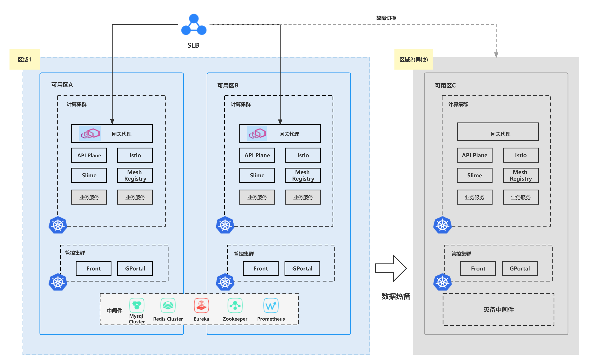Click right 业务服务 box in zone A
Image resolution: width=589 pixels, height=364 pixels.
[x=135, y=197]
